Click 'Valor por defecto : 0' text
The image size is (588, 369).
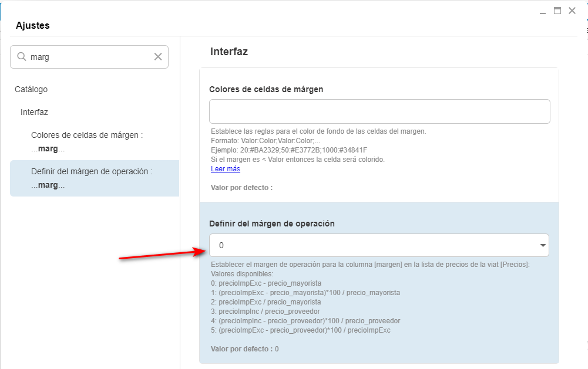[244, 349]
